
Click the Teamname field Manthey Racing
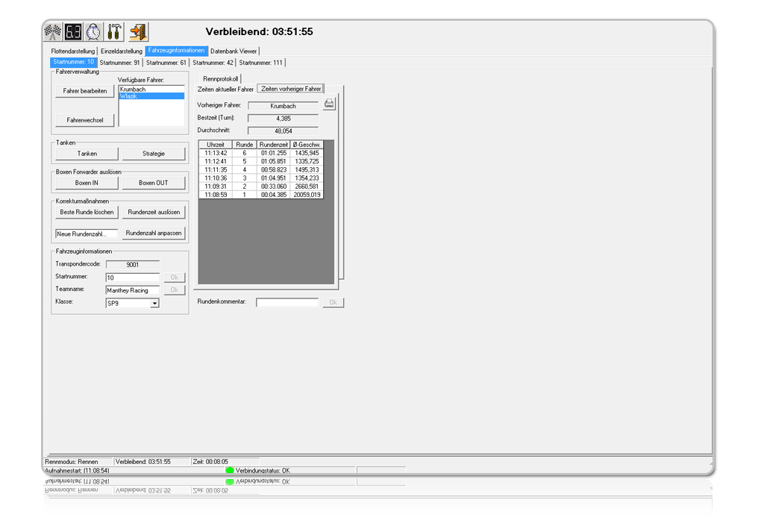tap(133, 290)
